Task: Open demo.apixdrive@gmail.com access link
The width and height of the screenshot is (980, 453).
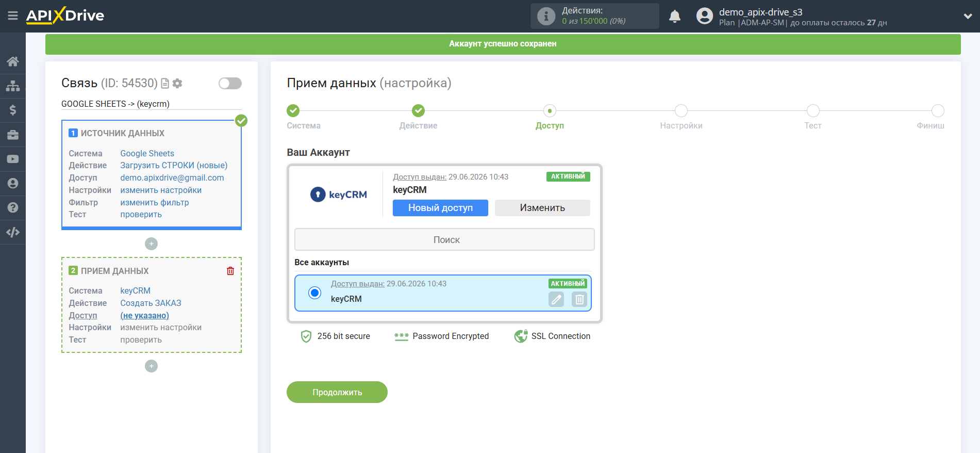Action: point(172,177)
